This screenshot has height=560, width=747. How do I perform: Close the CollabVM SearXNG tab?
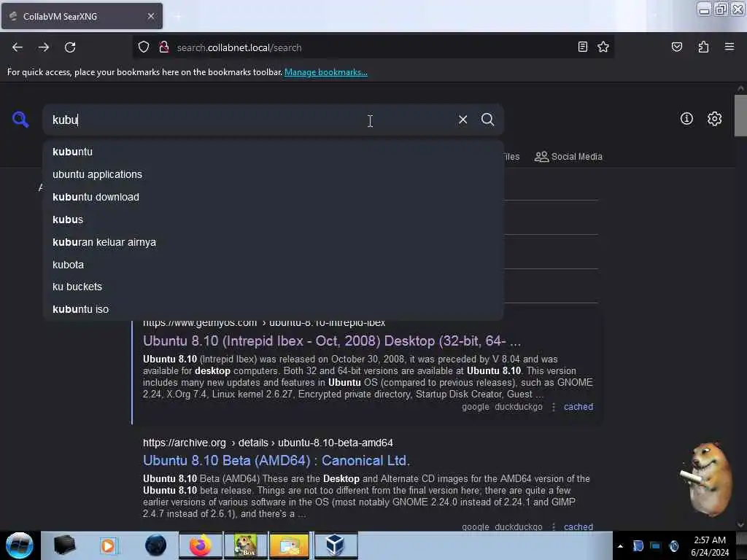tap(151, 16)
